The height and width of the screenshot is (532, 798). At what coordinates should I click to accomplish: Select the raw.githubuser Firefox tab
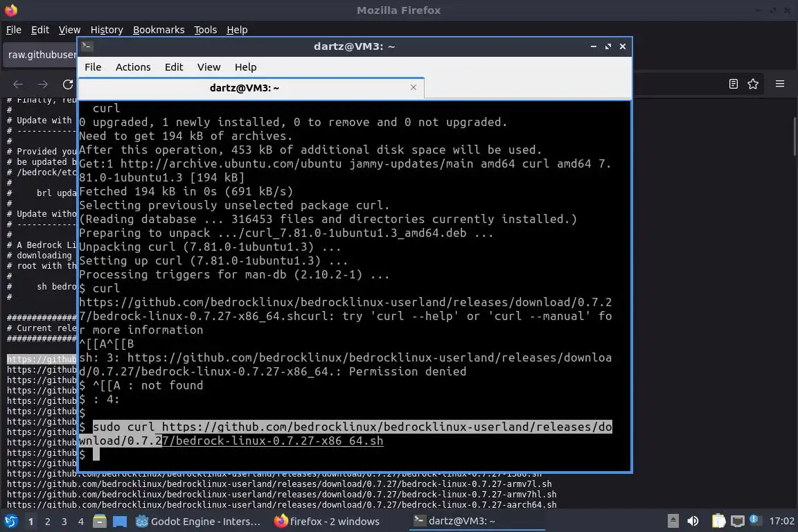point(41,55)
